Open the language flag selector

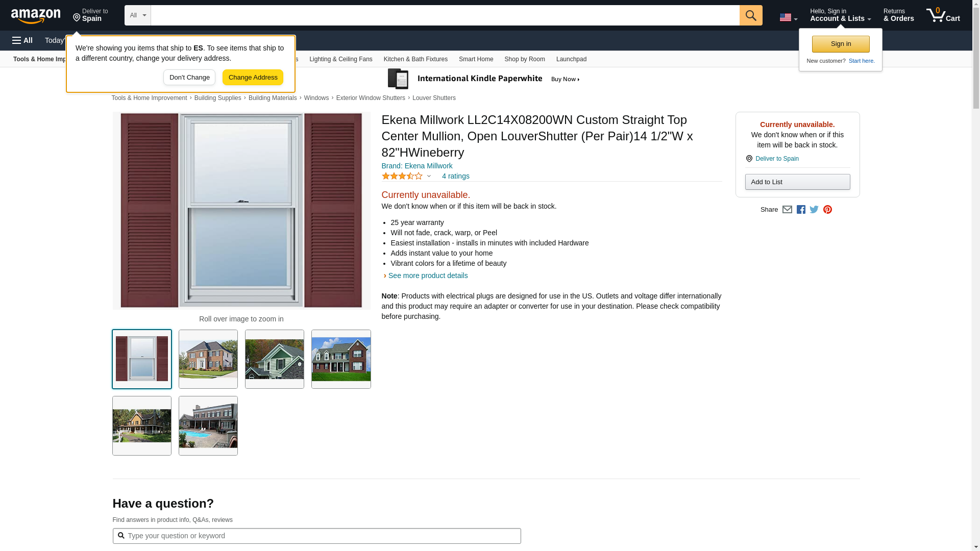788,17
